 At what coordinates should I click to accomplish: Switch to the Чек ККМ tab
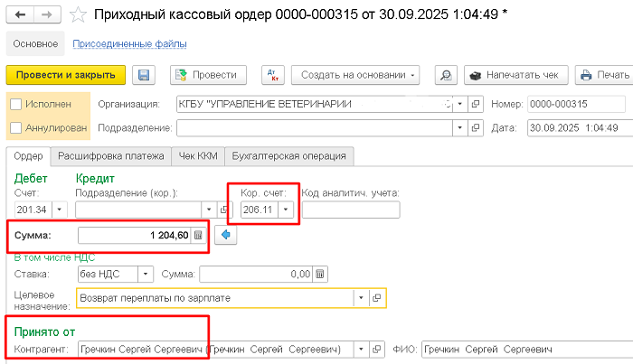pos(198,156)
